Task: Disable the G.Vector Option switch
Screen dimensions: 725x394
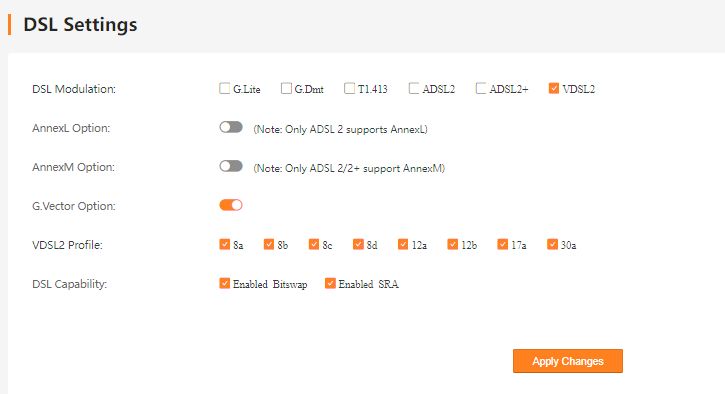Action: 231,205
